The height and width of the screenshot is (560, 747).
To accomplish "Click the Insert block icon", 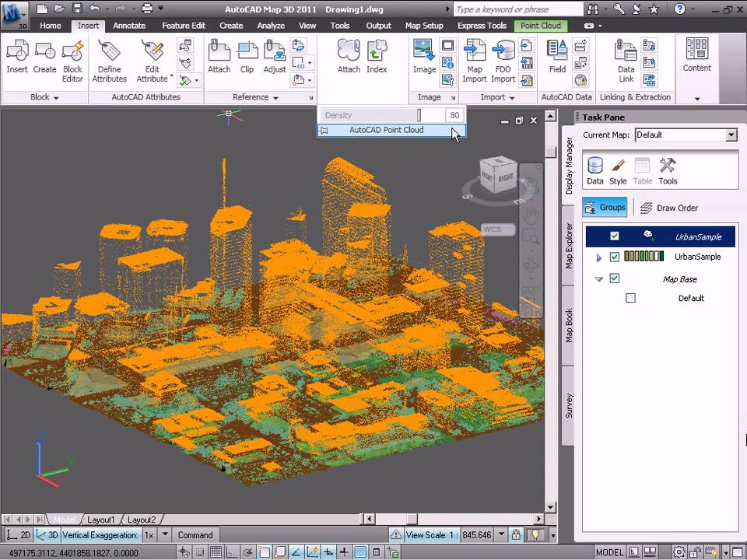I will click(17, 57).
